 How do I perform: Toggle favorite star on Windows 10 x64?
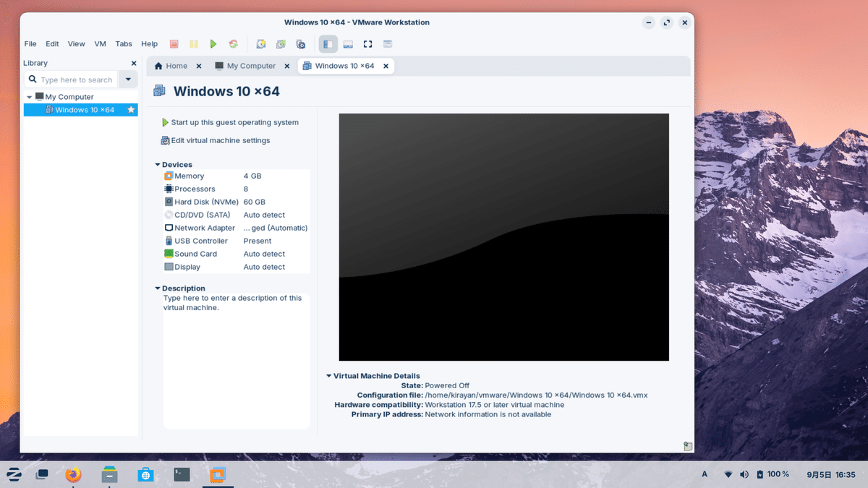pos(131,110)
